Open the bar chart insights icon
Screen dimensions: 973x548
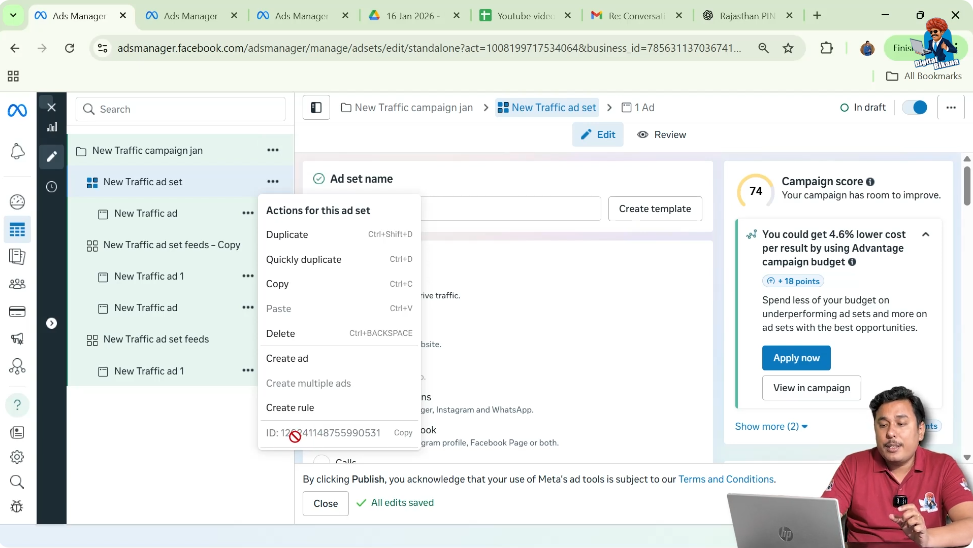point(52,127)
